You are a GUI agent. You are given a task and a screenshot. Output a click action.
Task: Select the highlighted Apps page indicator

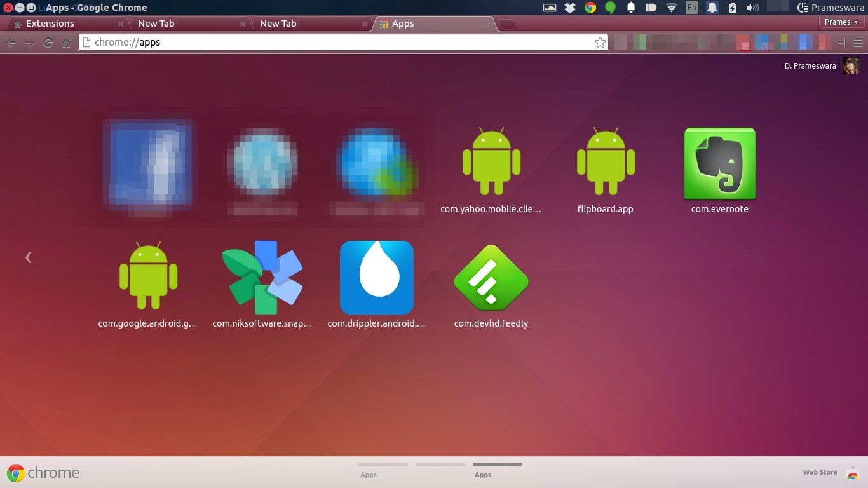pyautogui.click(x=498, y=470)
